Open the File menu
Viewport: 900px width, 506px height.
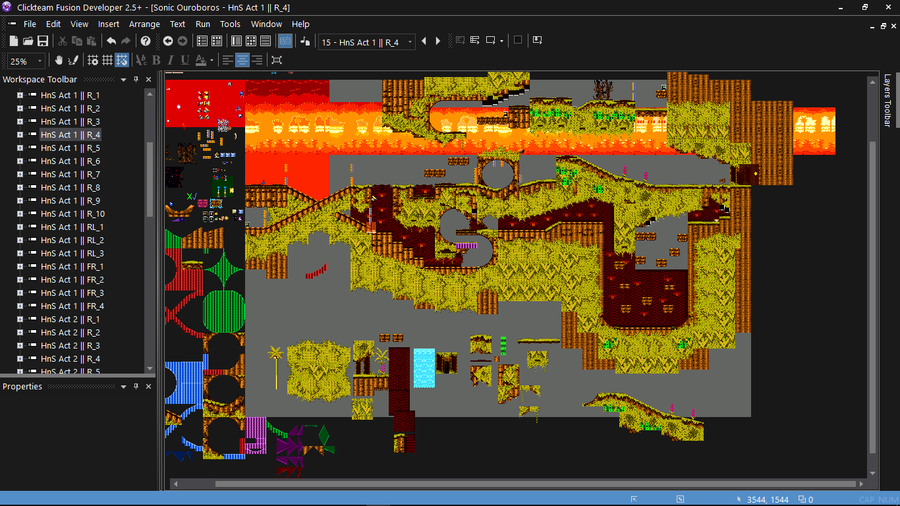point(30,24)
